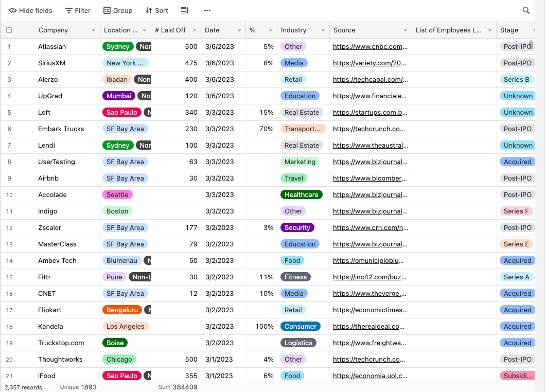Expand the Location column dropdown arrow
546x392 pixels.
click(145, 31)
